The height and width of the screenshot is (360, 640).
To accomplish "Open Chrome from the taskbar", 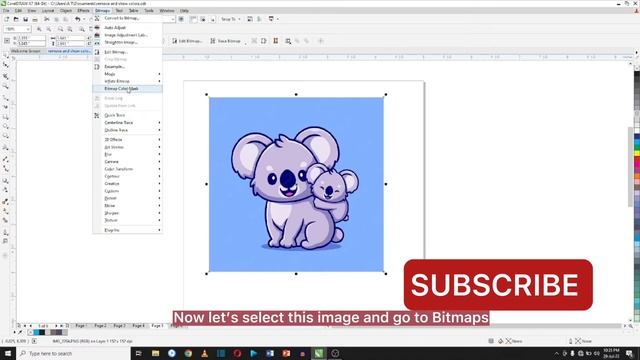I will tap(188, 353).
